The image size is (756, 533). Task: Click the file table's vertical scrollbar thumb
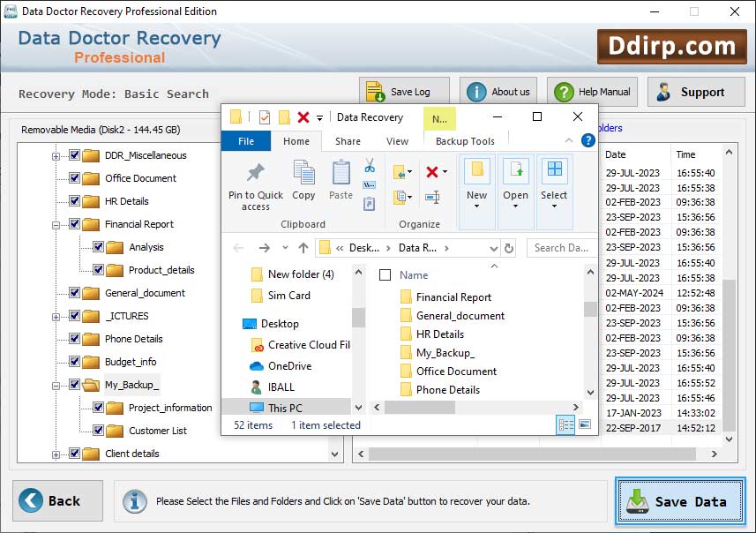click(x=729, y=355)
